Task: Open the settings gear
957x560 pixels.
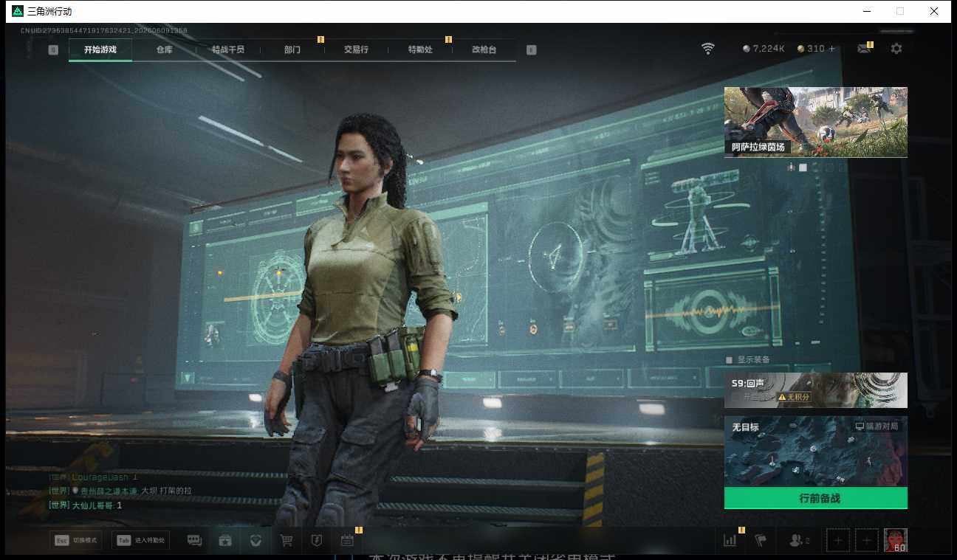Action: point(896,49)
